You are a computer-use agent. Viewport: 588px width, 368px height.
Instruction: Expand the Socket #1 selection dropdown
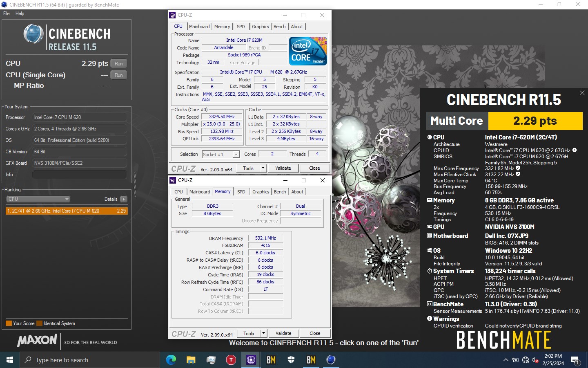coord(236,154)
